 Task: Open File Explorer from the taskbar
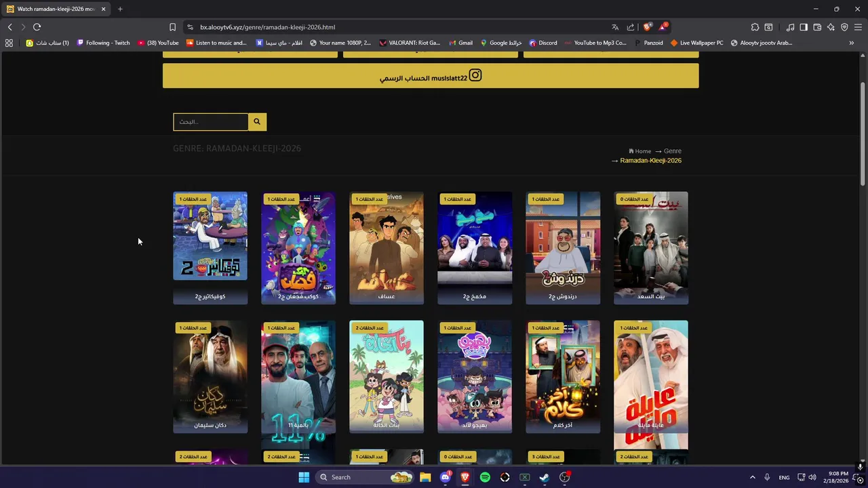point(425,477)
